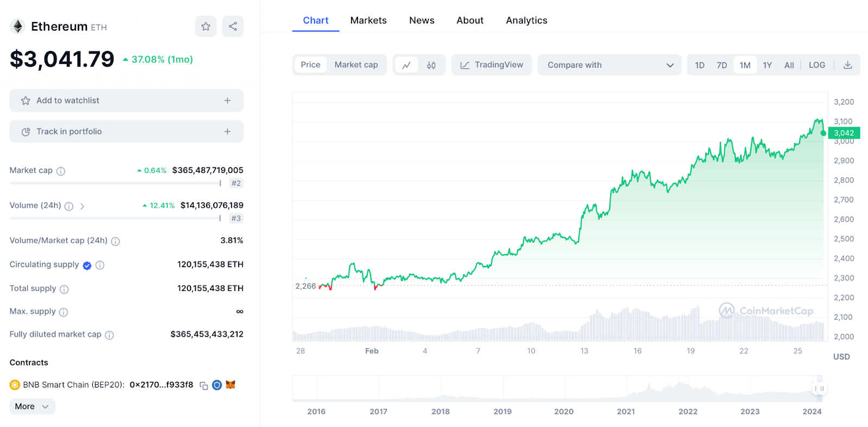Select the 1Y time range
868x427 pixels.
767,65
